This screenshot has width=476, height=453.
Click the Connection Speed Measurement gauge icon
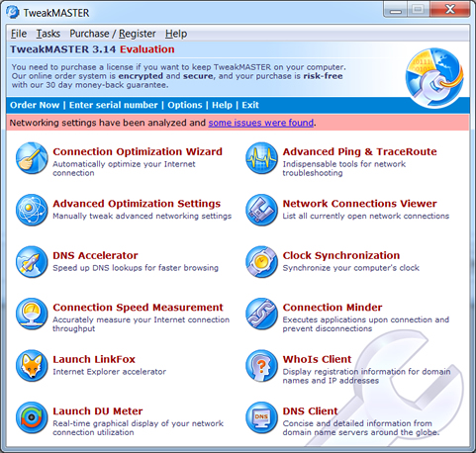32,314
